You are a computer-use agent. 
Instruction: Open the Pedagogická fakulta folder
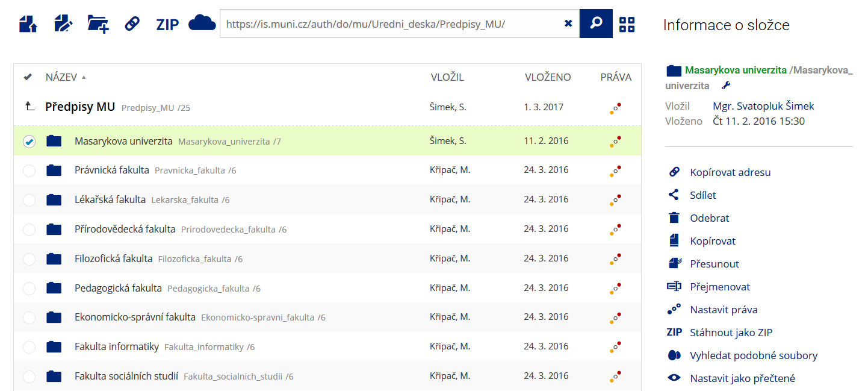coord(119,288)
